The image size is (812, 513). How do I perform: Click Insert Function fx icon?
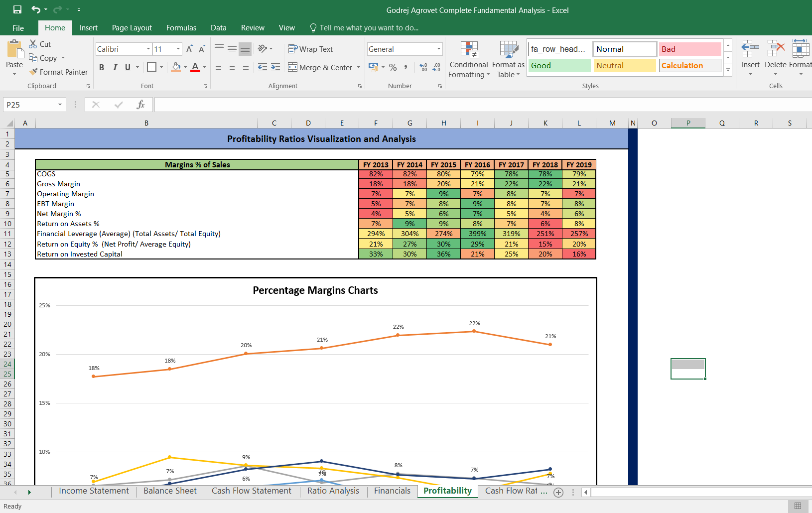tap(141, 105)
